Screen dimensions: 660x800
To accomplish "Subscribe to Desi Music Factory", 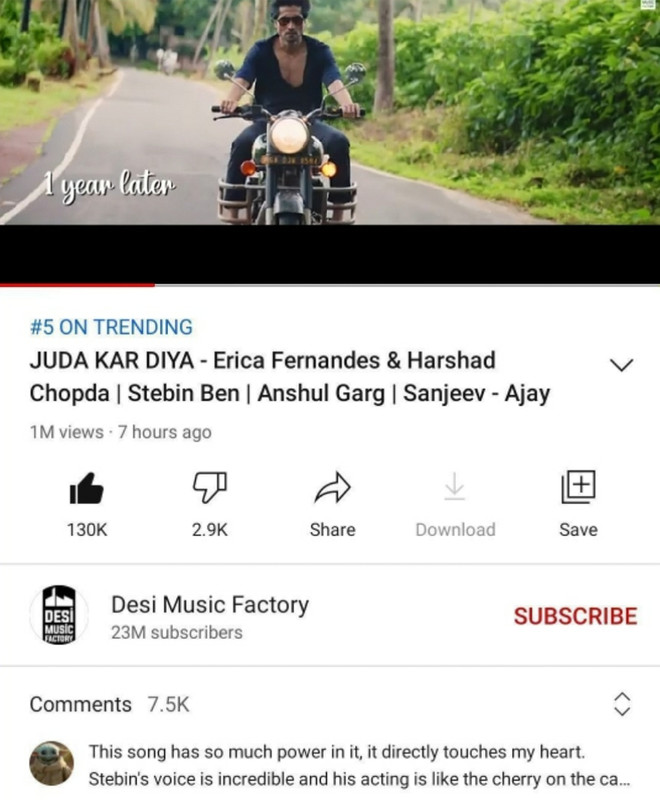I will (x=575, y=616).
